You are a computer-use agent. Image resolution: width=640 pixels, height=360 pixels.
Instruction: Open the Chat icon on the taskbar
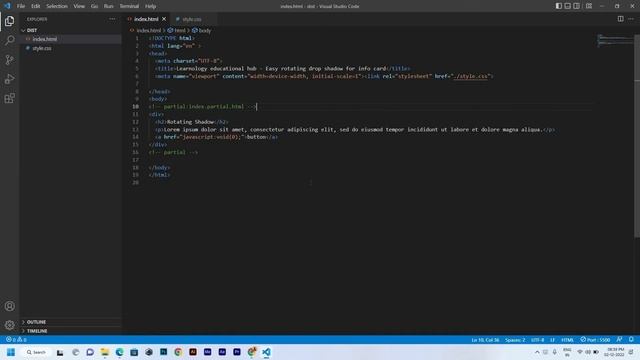[90, 352]
